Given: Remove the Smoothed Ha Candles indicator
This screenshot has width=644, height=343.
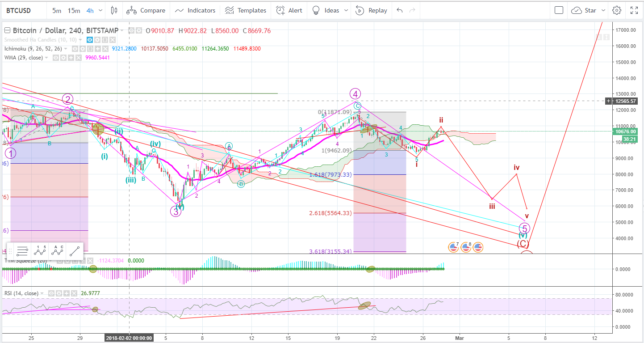Looking at the screenshot, I should pyautogui.click(x=113, y=40).
